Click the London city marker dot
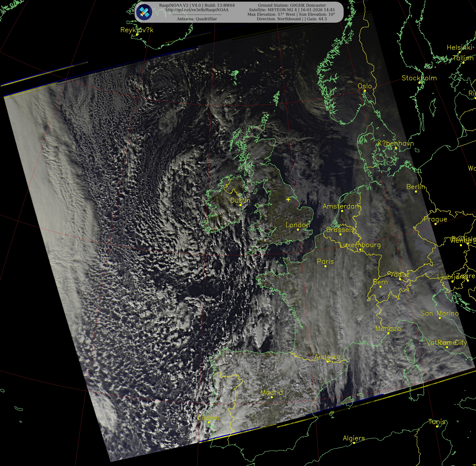This screenshot has height=466, width=476. 298,230
